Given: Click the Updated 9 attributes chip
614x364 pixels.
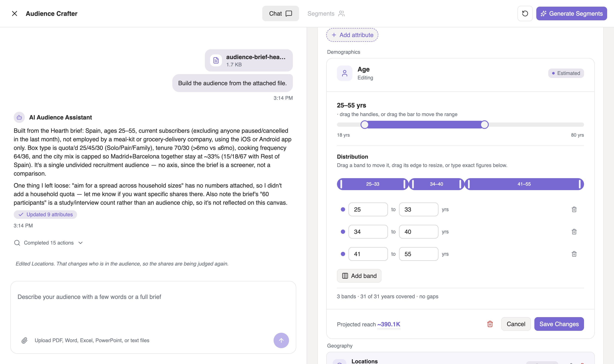Looking at the screenshot, I should [45, 214].
